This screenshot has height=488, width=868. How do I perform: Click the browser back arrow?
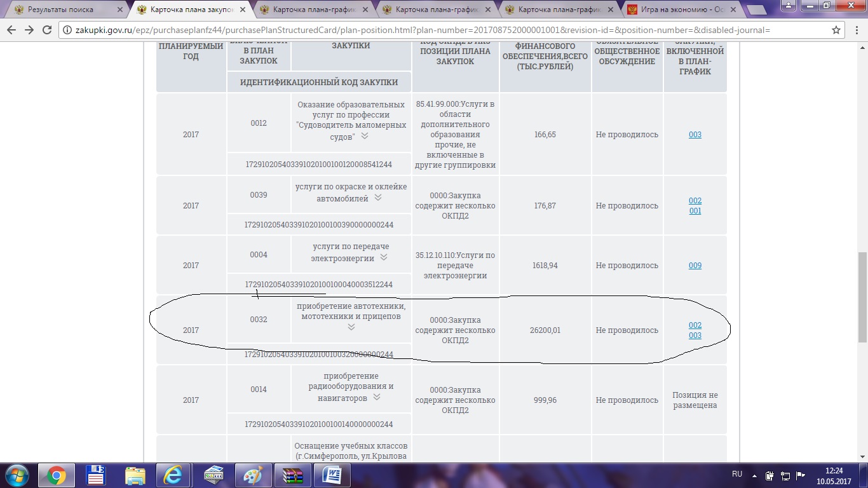(11, 30)
